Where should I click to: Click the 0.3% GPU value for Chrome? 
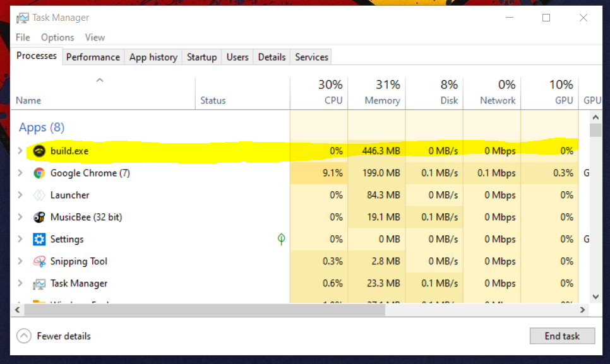pyautogui.click(x=563, y=173)
